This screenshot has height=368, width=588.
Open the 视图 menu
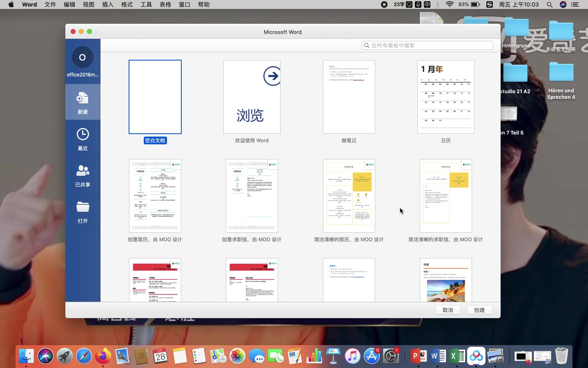89,4
